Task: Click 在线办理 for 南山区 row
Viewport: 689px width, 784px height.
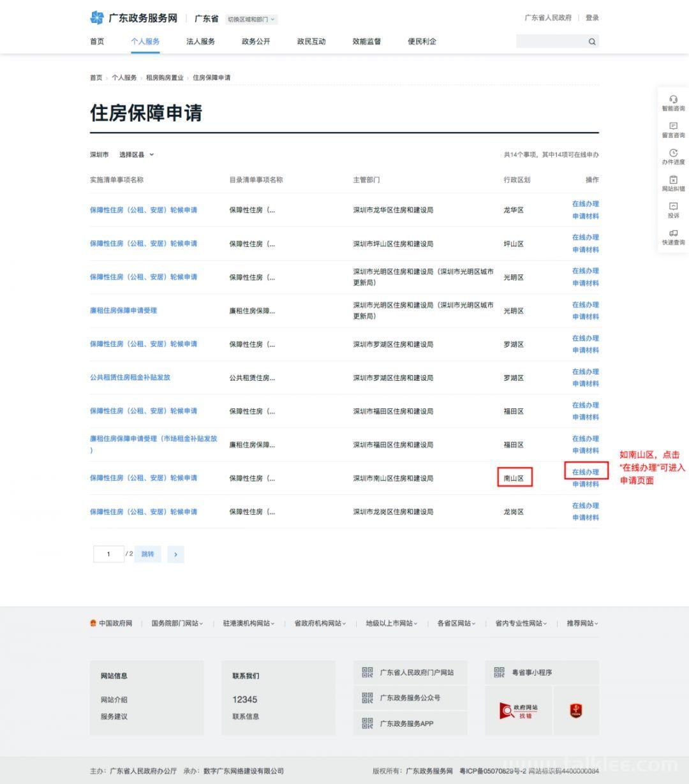Action: (585, 472)
